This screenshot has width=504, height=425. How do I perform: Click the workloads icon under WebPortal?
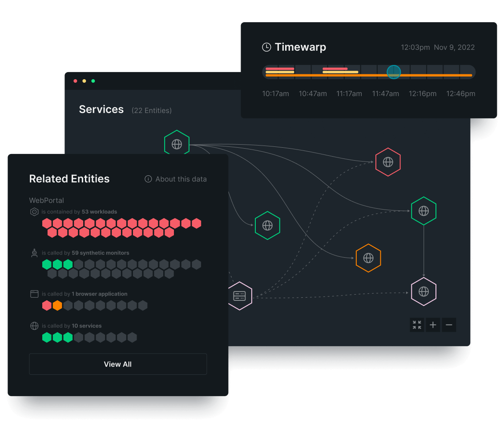(x=34, y=212)
